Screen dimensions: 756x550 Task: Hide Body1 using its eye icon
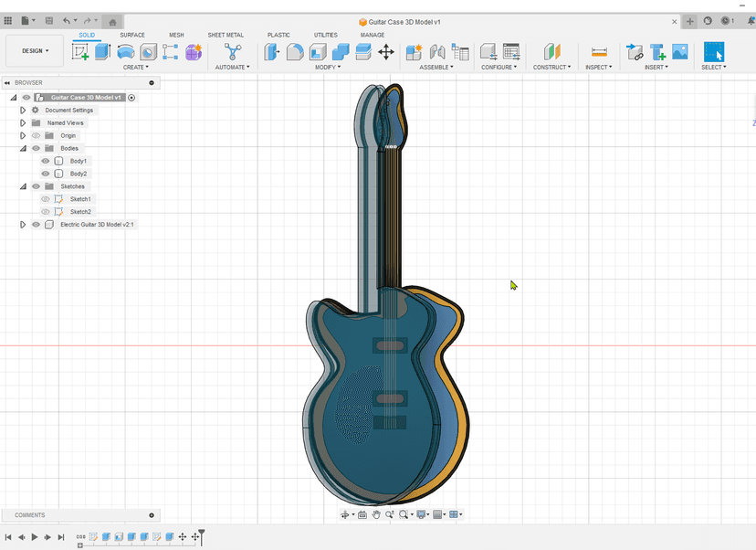[x=46, y=161]
